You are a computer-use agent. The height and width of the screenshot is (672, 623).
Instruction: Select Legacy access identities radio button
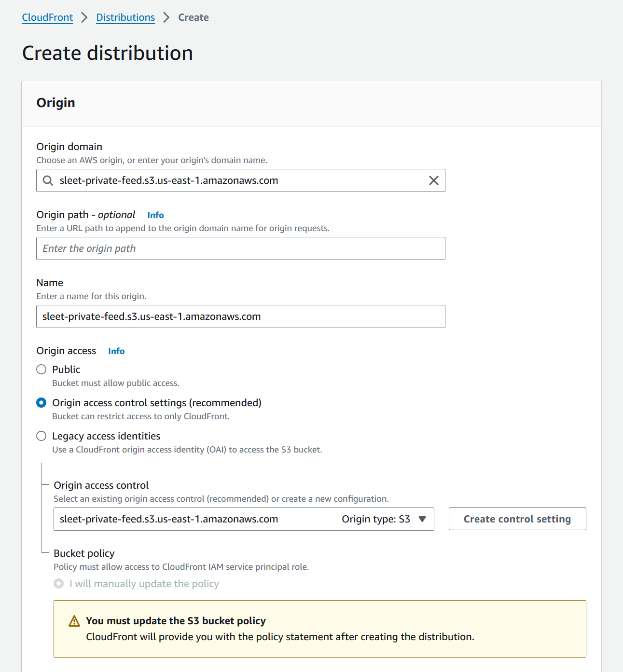point(42,436)
